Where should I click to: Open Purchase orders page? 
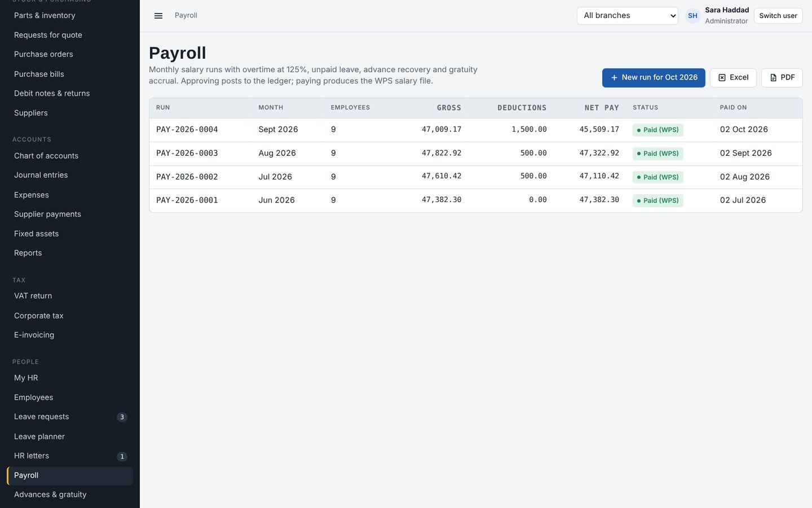[70, 54]
